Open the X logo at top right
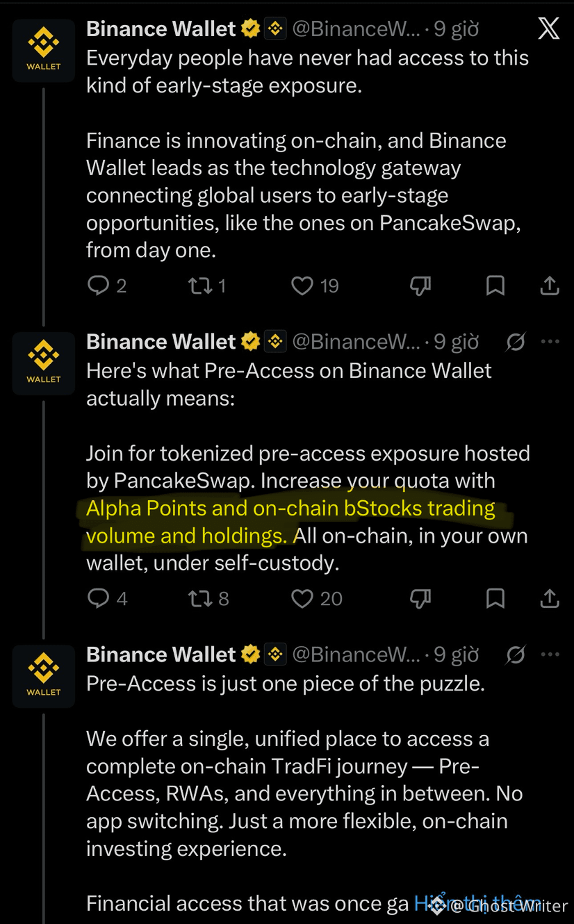574x924 pixels. coord(548,28)
